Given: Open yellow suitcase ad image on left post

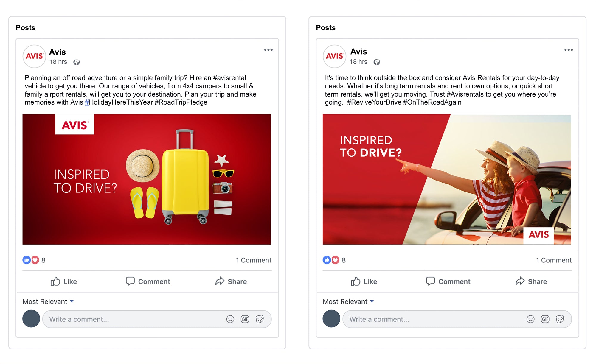Looking at the screenshot, I should point(147,179).
